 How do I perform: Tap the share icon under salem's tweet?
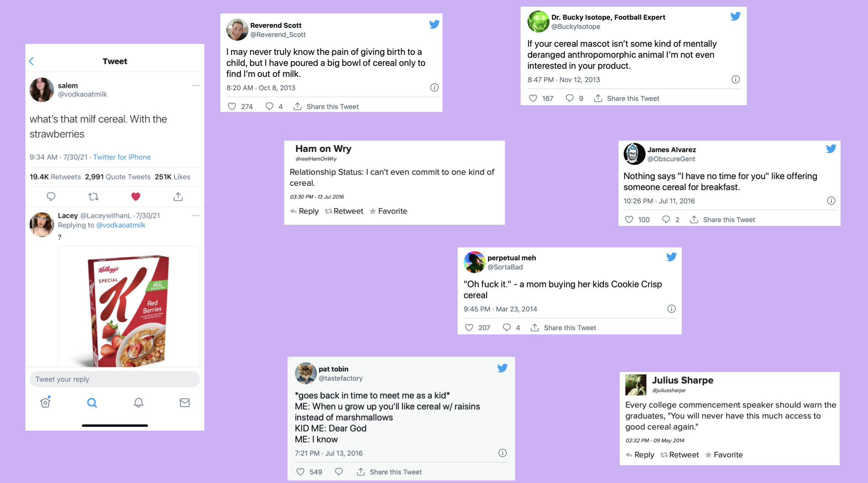point(178,197)
